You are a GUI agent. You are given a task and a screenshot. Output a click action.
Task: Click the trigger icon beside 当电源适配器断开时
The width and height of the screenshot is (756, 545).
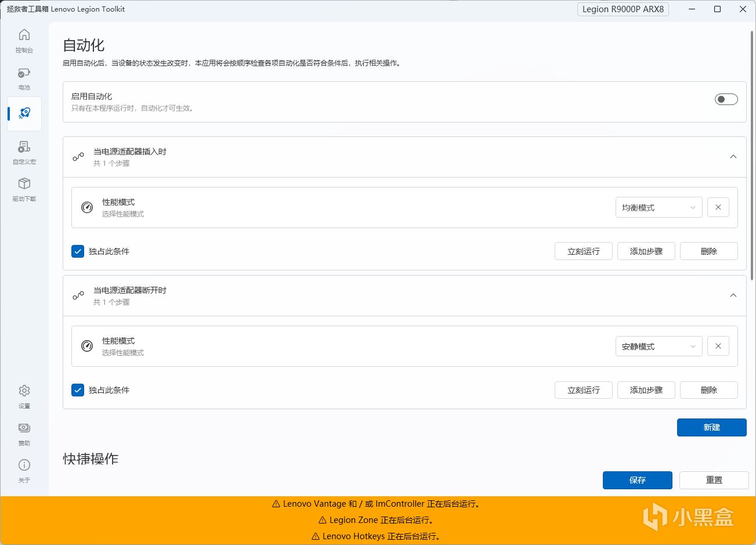pyautogui.click(x=78, y=295)
